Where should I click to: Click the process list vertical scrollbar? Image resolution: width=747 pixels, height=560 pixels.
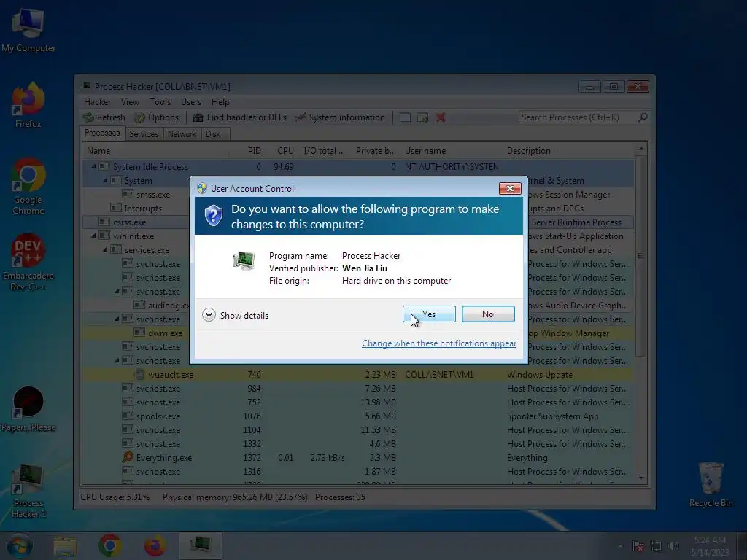click(x=640, y=255)
